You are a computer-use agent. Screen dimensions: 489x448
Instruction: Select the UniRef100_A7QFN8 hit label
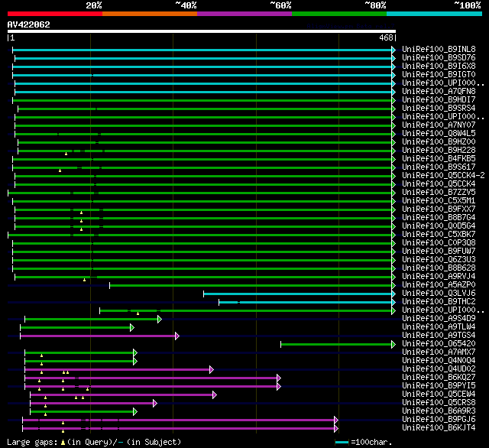click(x=438, y=92)
